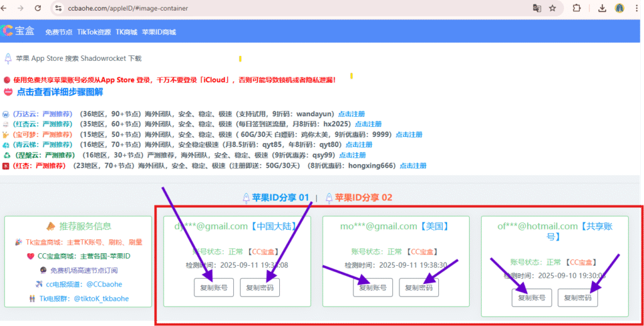This screenshot has height=326, width=644.
Task: Reload the page with the refresh icon
Action: click(x=38, y=9)
